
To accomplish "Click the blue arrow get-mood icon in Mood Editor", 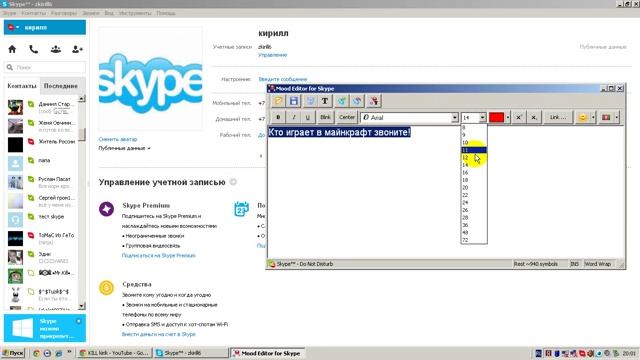I will (x=357, y=101).
